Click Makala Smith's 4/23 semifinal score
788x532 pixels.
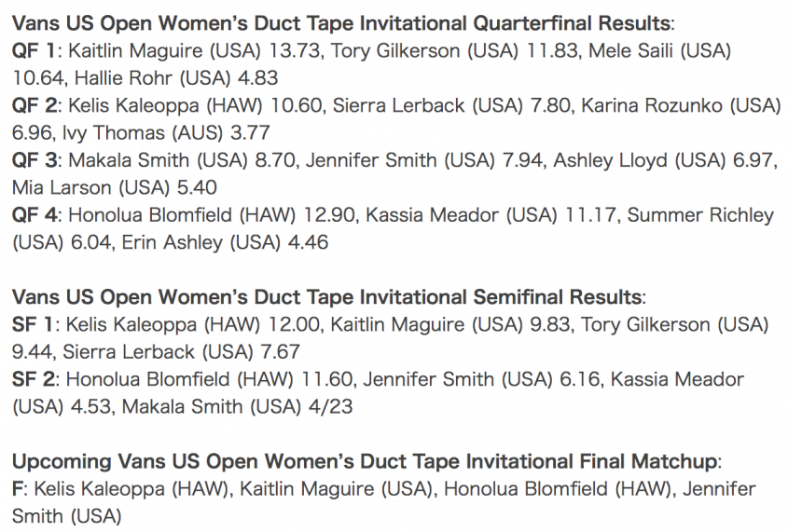(x=331, y=406)
